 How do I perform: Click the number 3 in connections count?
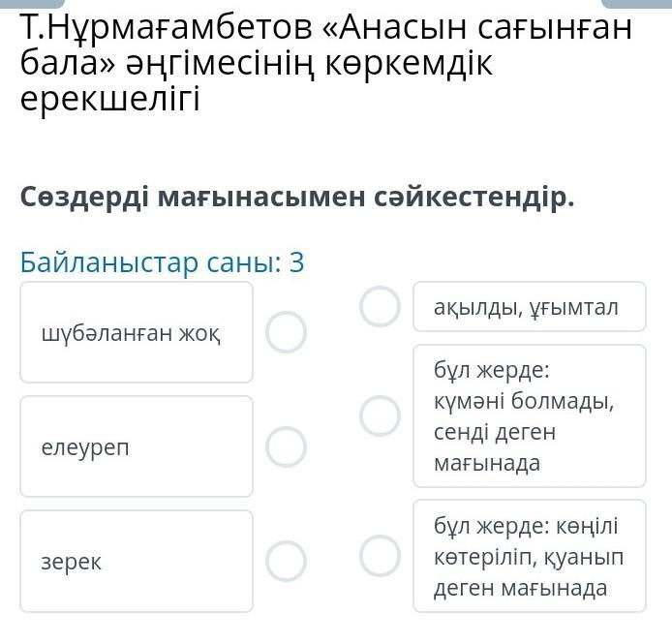296,262
